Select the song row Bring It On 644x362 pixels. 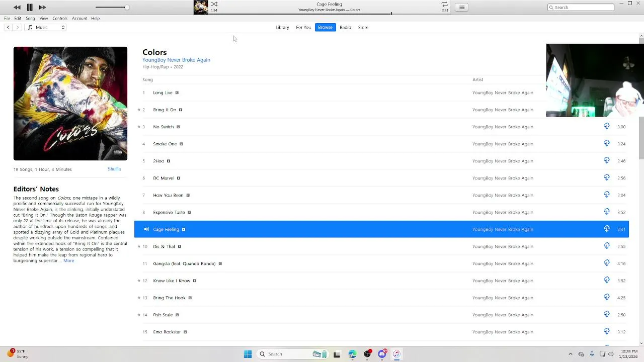[x=381, y=110]
